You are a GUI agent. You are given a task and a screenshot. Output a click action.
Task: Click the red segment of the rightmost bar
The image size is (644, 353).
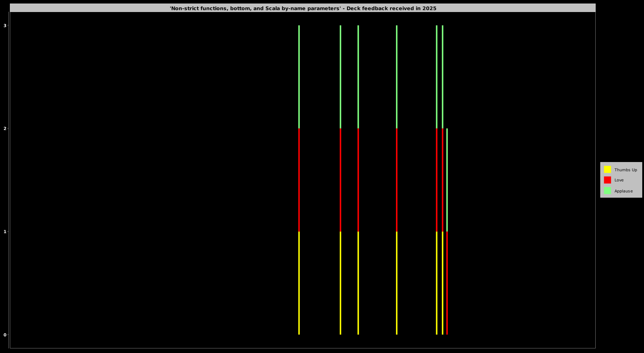[x=447, y=282]
